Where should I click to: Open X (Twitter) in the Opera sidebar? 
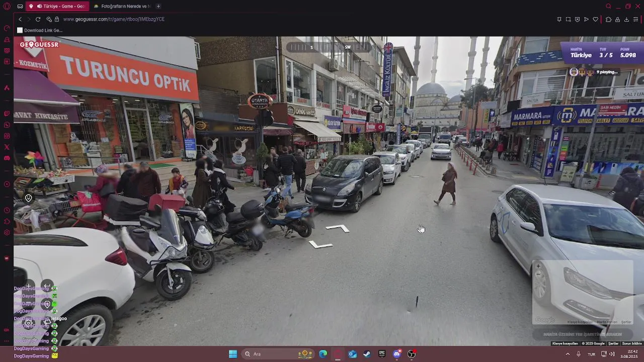tap(7, 147)
